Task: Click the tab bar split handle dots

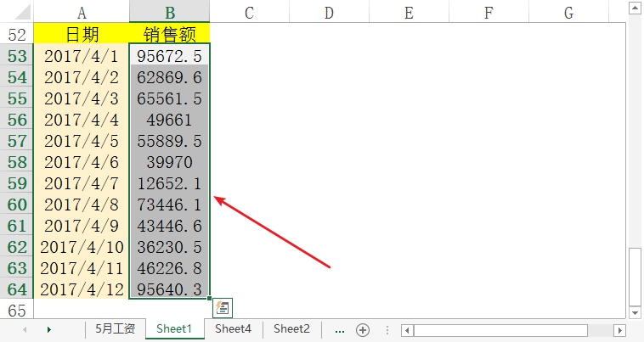Action: click(x=387, y=330)
